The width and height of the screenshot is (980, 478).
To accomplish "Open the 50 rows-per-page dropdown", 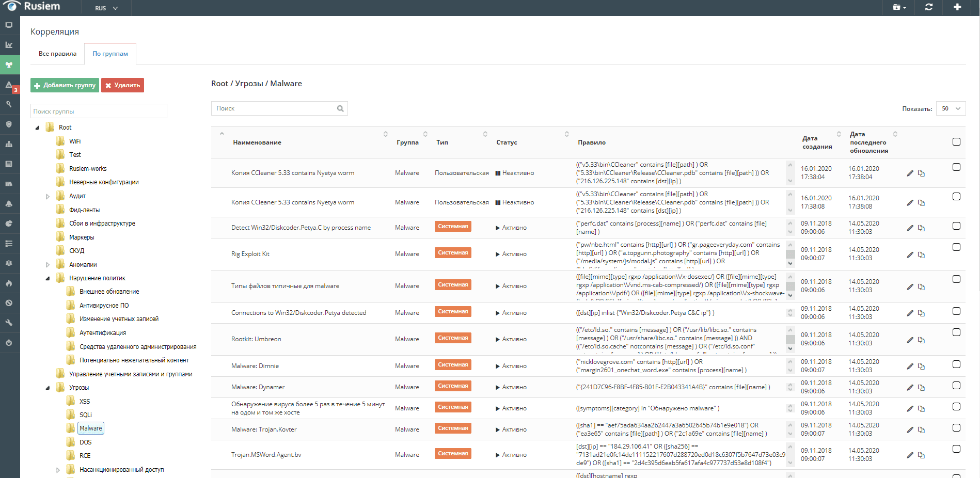I will (951, 108).
